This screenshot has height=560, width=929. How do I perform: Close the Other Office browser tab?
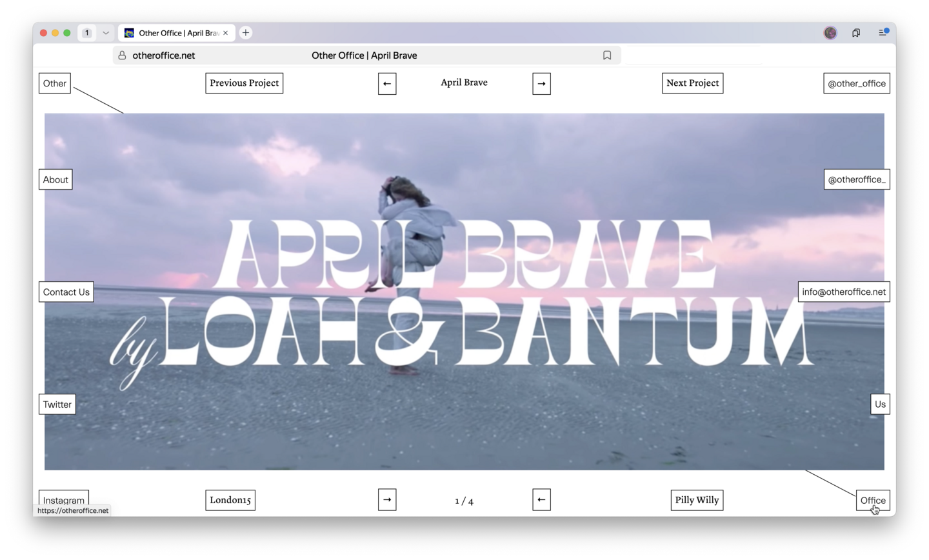pos(226,33)
